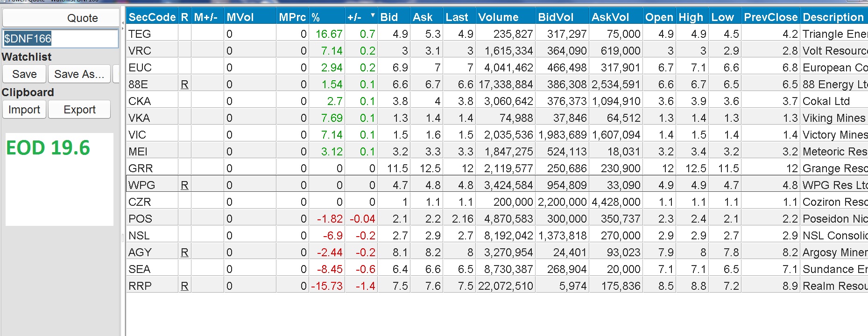Select the EUC security code

click(140, 68)
